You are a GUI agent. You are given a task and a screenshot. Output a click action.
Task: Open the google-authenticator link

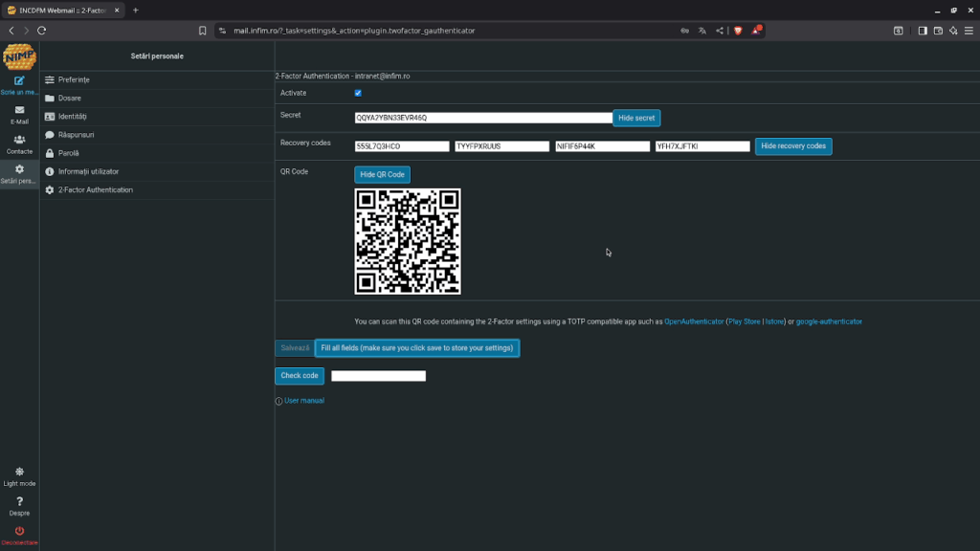[829, 321]
